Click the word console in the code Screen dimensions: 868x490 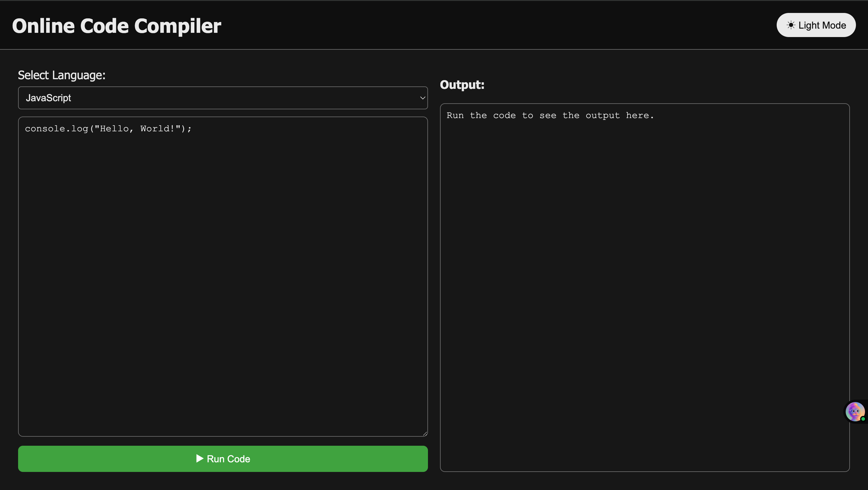pos(45,129)
